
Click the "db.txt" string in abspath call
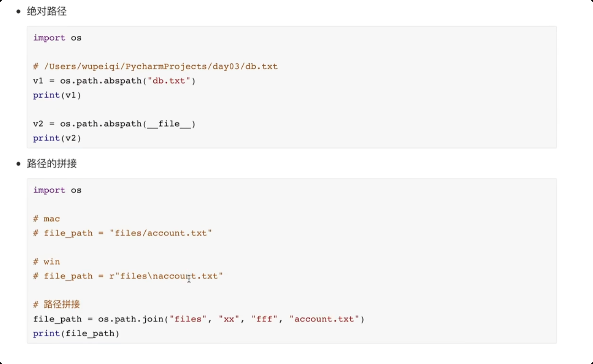pyautogui.click(x=169, y=81)
